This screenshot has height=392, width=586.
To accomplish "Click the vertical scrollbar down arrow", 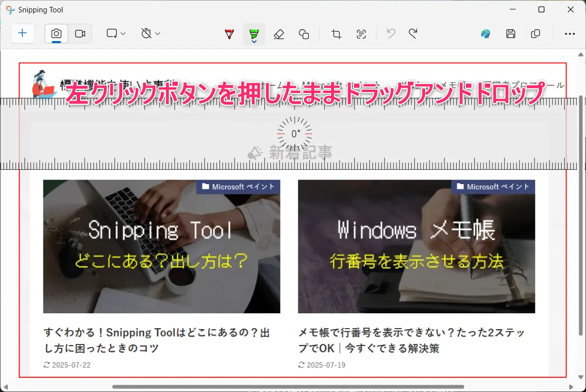I will [581, 377].
